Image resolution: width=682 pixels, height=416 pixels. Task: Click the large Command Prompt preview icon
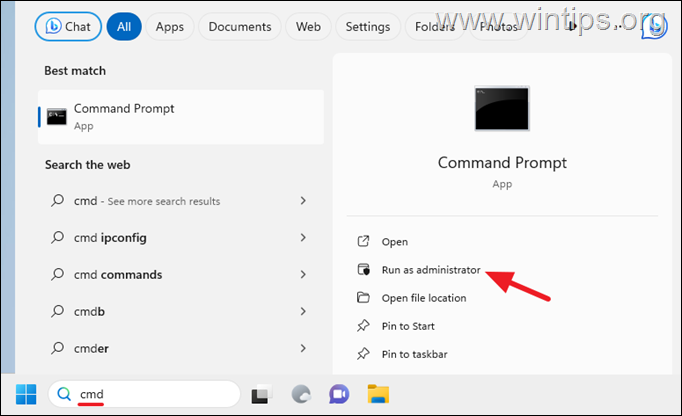click(x=502, y=108)
